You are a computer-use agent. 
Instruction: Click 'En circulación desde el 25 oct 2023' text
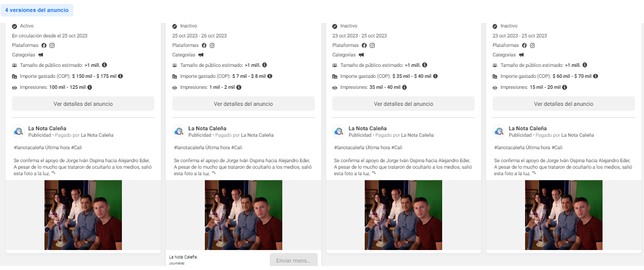(x=50, y=36)
